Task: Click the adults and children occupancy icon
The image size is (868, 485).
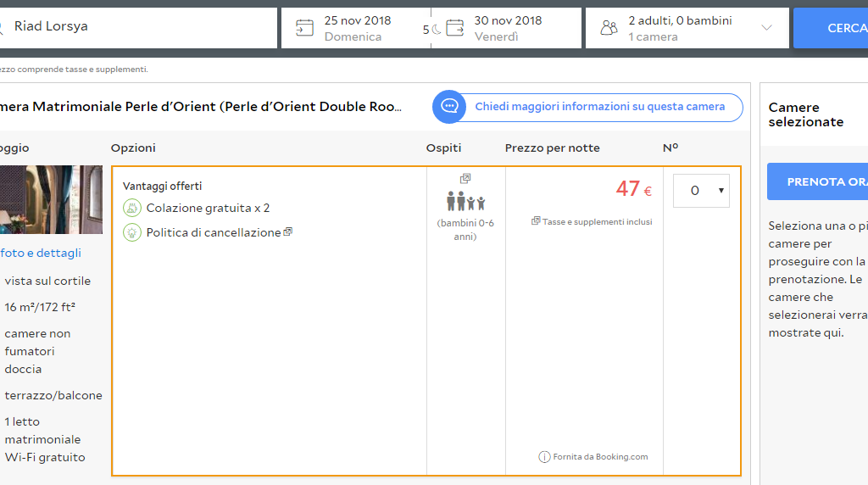Action: (x=466, y=202)
